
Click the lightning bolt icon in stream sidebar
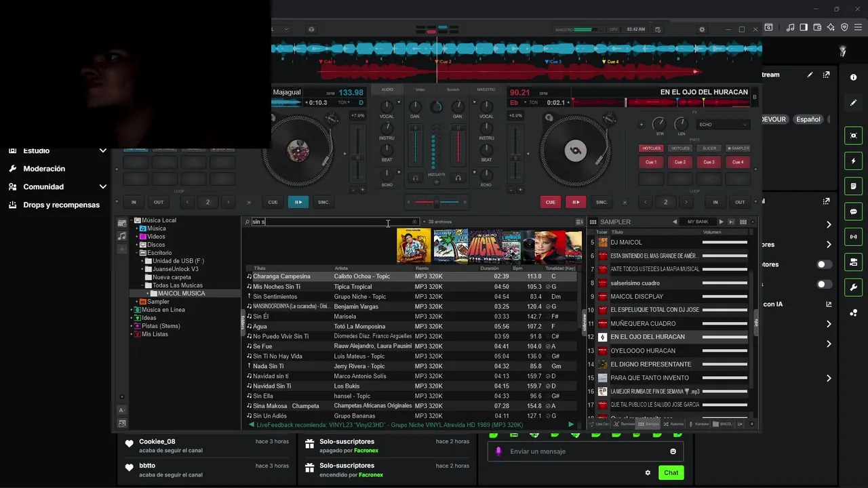pyautogui.click(x=853, y=161)
